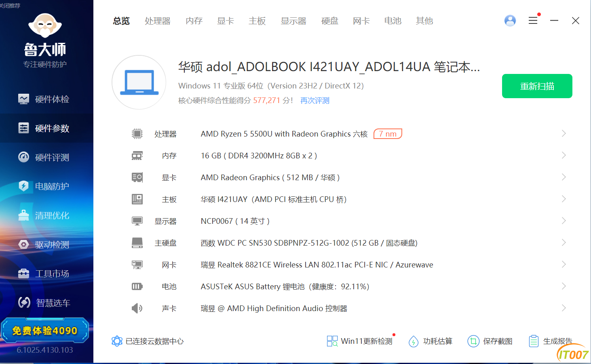Click the battery icon
This screenshot has width=591, height=364.
coord(137,286)
